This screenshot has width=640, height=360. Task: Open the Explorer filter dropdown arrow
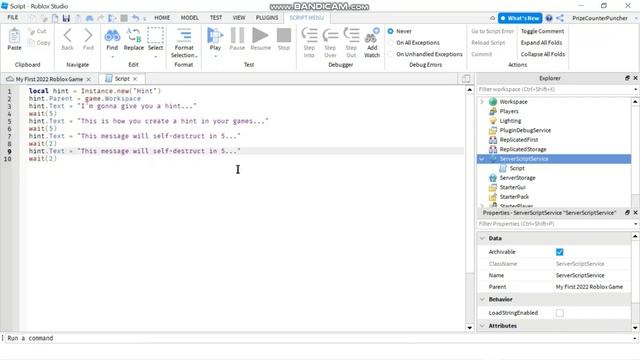point(635,89)
